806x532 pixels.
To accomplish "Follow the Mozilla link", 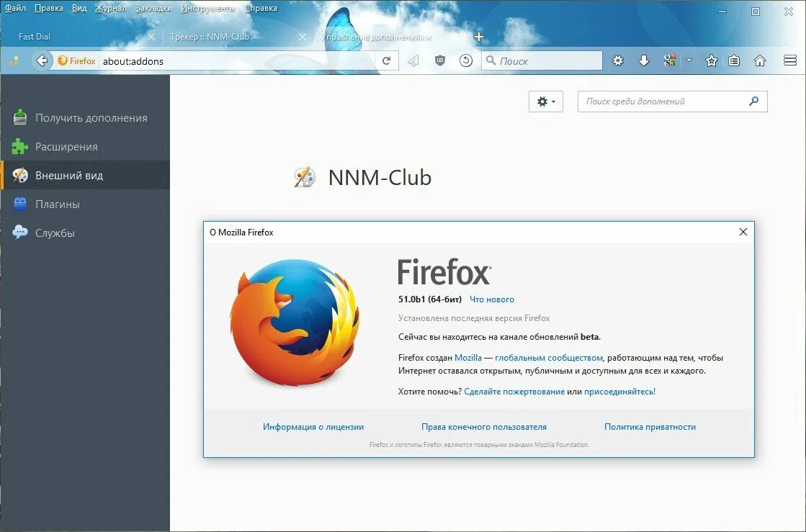I will pyautogui.click(x=467, y=357).
